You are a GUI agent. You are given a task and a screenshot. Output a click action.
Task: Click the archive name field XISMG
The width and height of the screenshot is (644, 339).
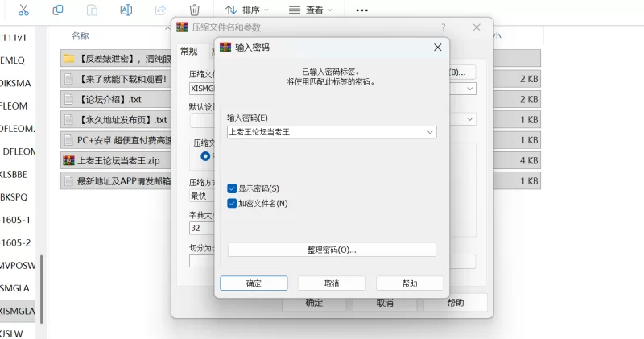click(202, 89)
